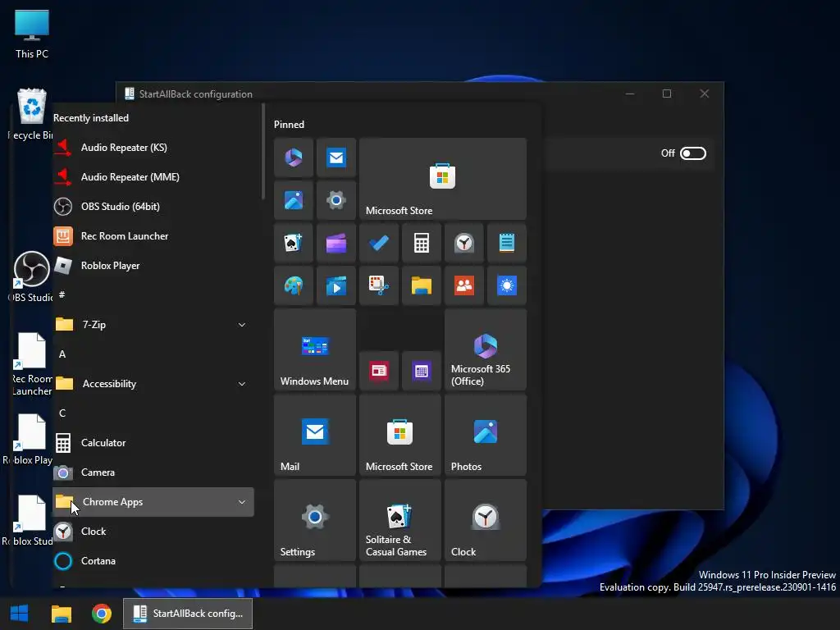840x630 pixels.
Task: Launch Cortana from the app list
Action: 153,561
